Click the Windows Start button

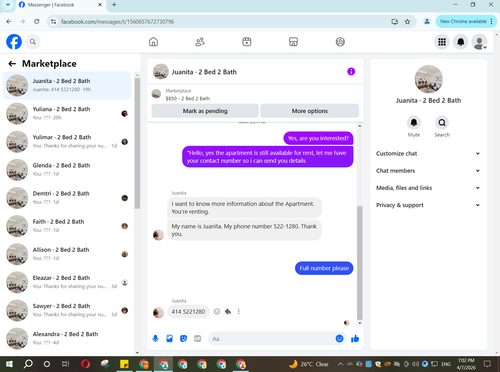coord(9,364)
